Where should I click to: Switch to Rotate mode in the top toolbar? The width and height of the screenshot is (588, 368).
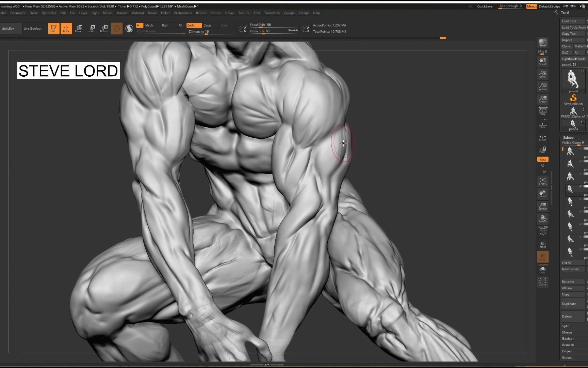104,28
